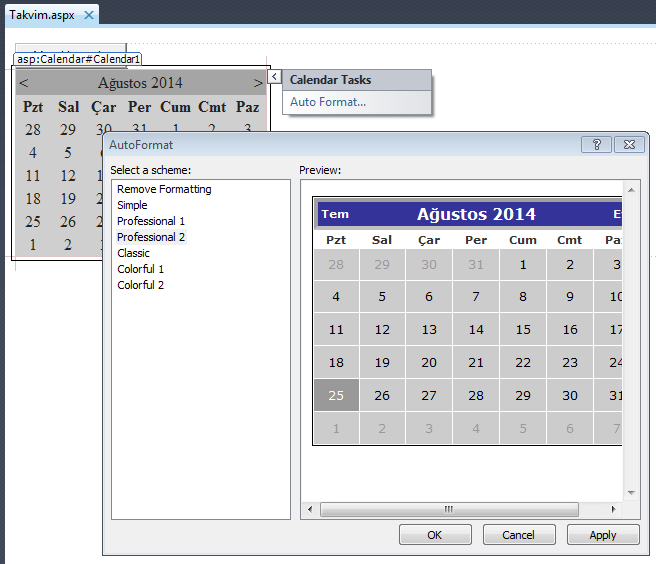Click Ağustos 2014 title in preview calendar

tap(476, 214)
